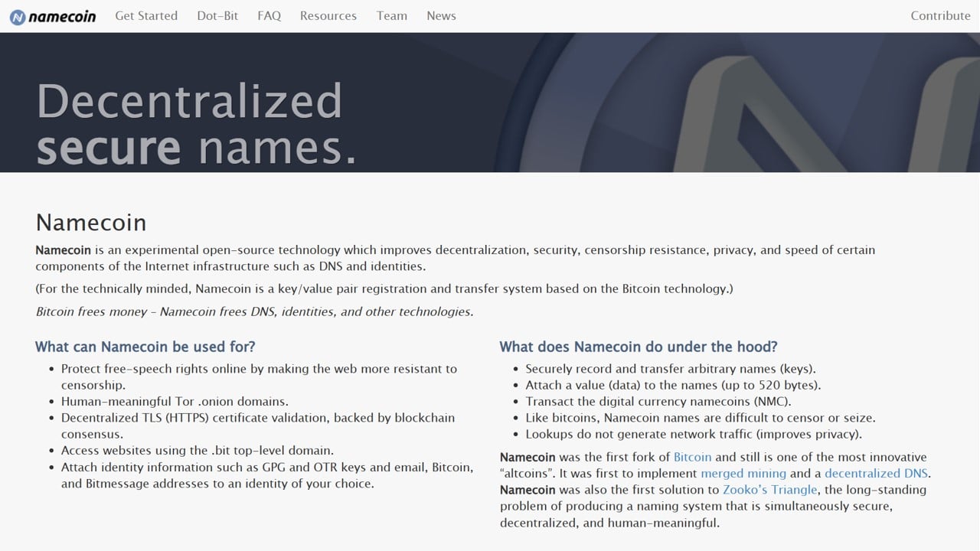Click the bullet about Decentralized TLS certificate validation
The width and height of the screenshot is (980, 551).
258,425
